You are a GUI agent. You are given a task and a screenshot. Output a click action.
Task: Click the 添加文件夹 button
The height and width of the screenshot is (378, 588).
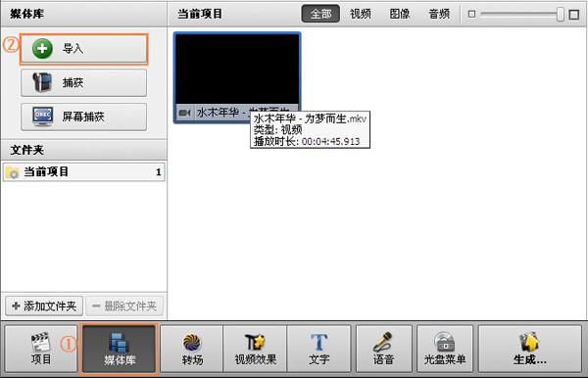(44, 307)
